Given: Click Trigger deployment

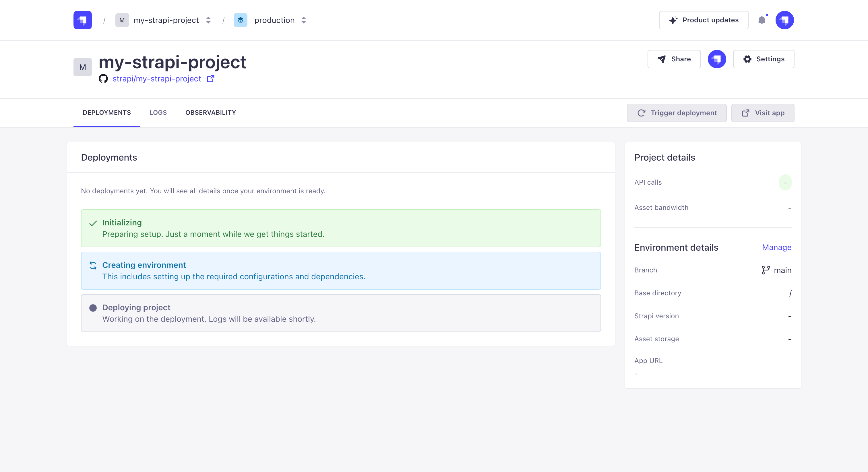Looking at the screenshot, I should (677, 113).
